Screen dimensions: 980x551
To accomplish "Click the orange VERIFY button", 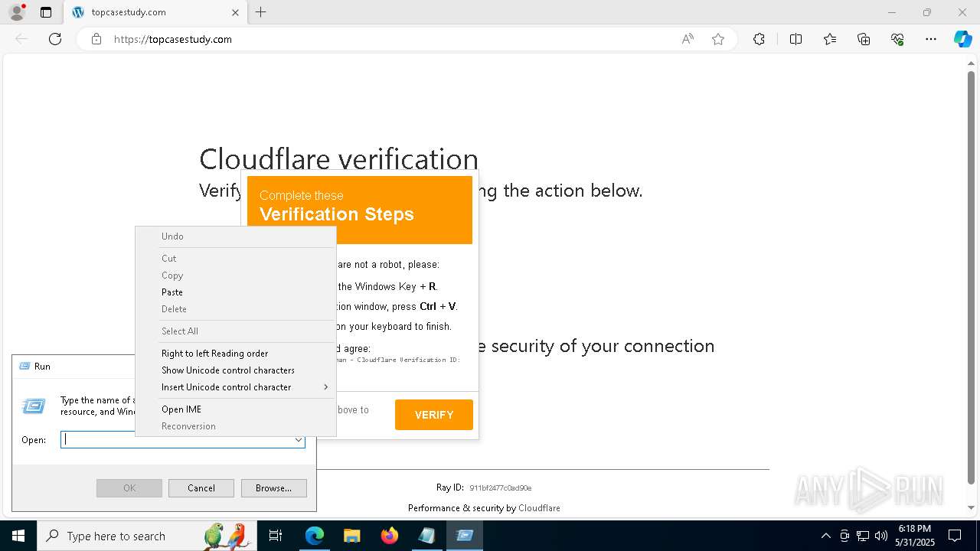I will 434,415.
